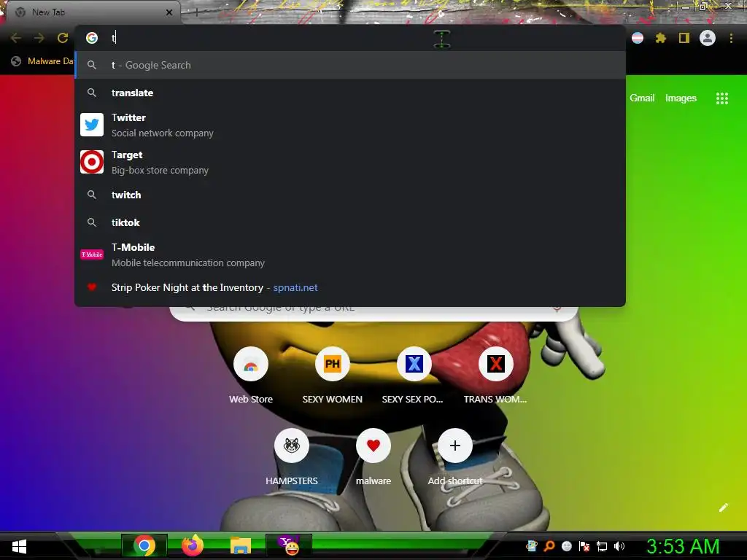747x560 pixels.
Task: Click the browser Forward arrow
Action: click(39, 38)
